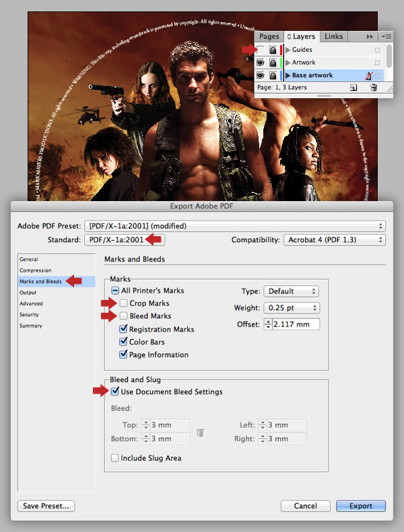404x532 pixels.
Task: Unlock the Guides layer lock icon
Action: (x=273, y=50)
